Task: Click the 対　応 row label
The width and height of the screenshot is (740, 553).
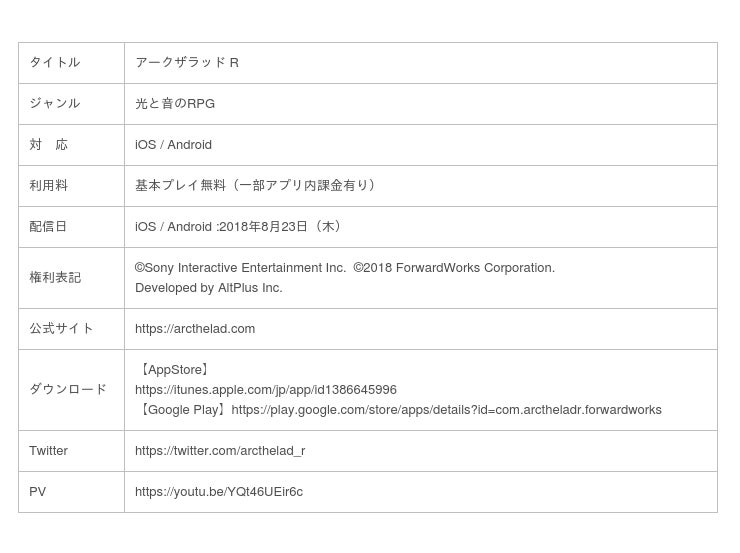Action: pyautogui.click(x=48, y=145)
